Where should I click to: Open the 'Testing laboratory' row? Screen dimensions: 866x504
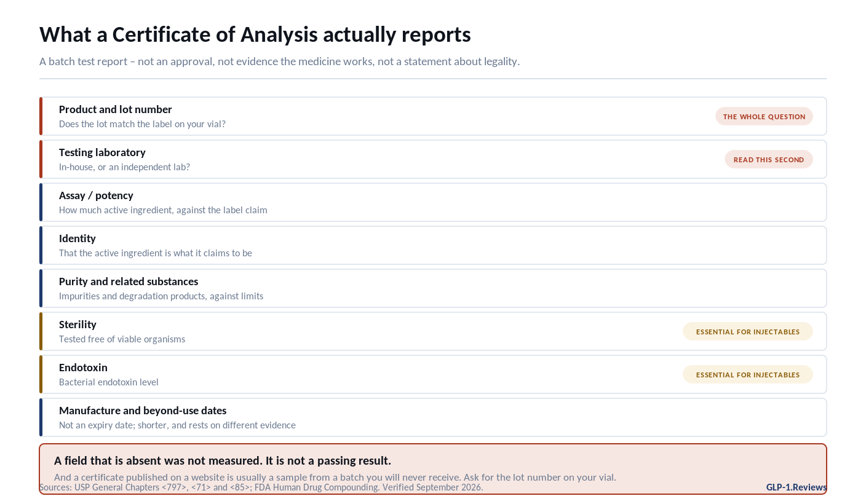click(433, 159)
